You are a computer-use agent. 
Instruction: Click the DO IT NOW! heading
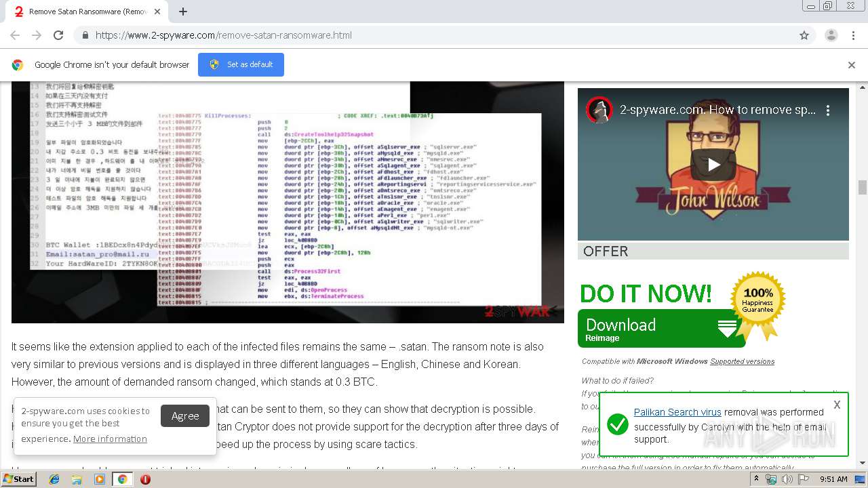(646, 293)
